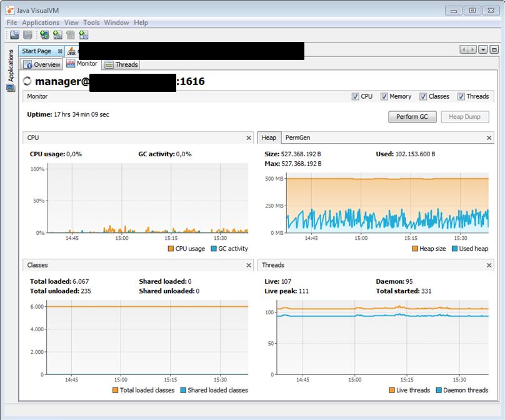The image size is (505, 420).
Task: Click the Total loaded classes legend swatch
Action: (x=115, y=391)
